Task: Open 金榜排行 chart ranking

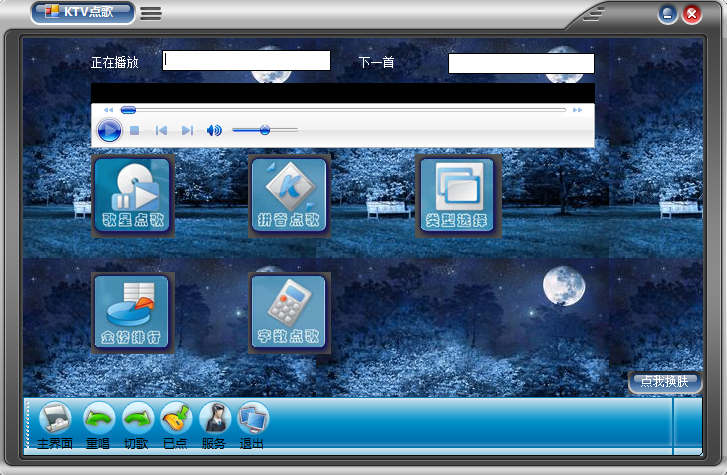Action: pyautogui.click(x=133, y=313)
